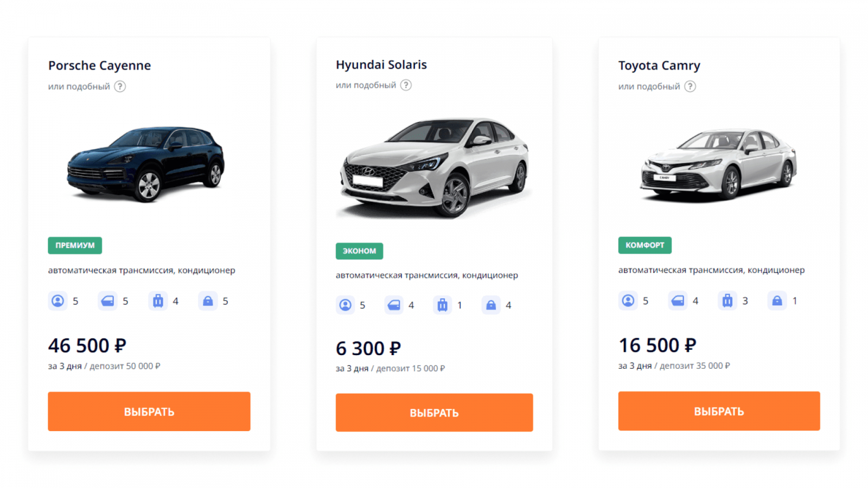Click the ПРЕМИУМ class badge
The height and width of the screenshot is (488, 868).
[75, 245]
